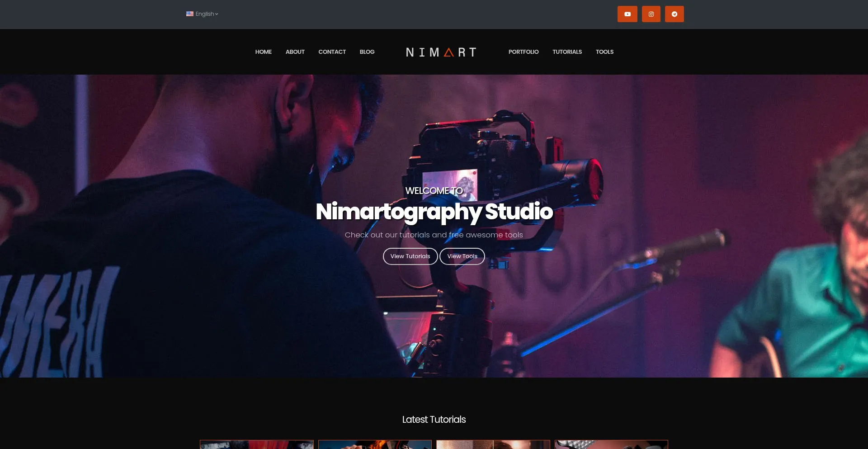868x449 pixels.
Task: Select Tools in the navigation bar
Action: coord(604,52)
